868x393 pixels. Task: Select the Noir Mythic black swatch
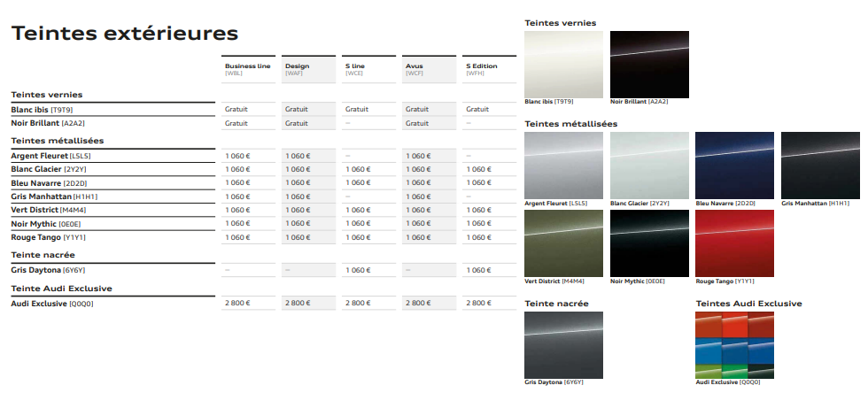coord(649,243)
